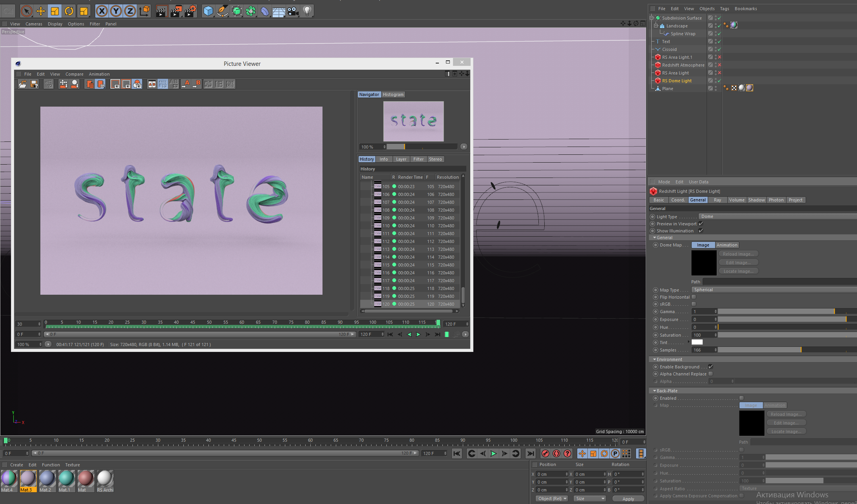Select the Rotate tool in main toolbar
The width and height of the screenshot is (857, 504).
(69, 11)
